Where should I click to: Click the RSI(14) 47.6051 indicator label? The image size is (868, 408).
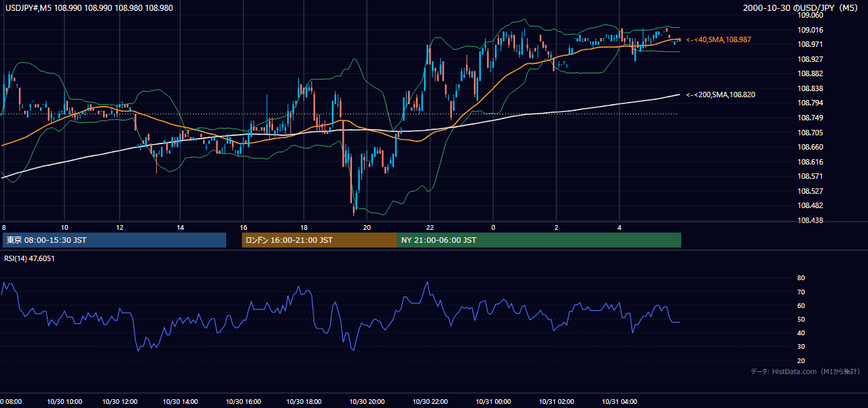[x=29, y=258]
